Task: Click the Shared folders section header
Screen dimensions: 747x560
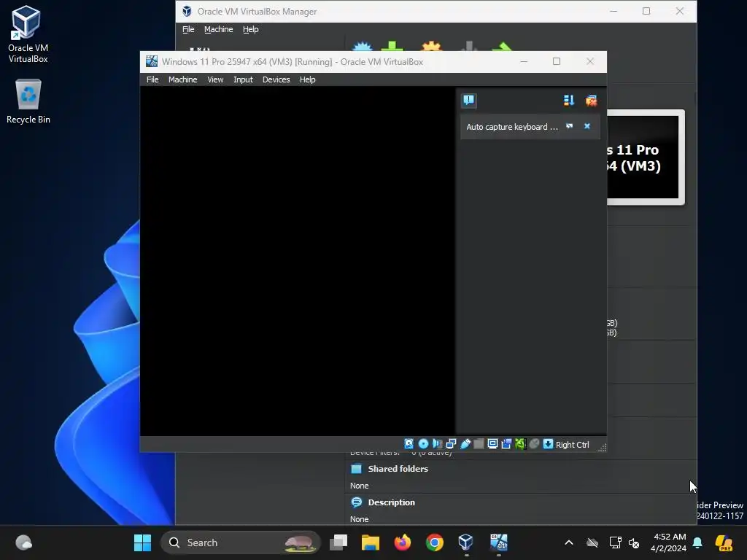Action: tap(398, 469)
